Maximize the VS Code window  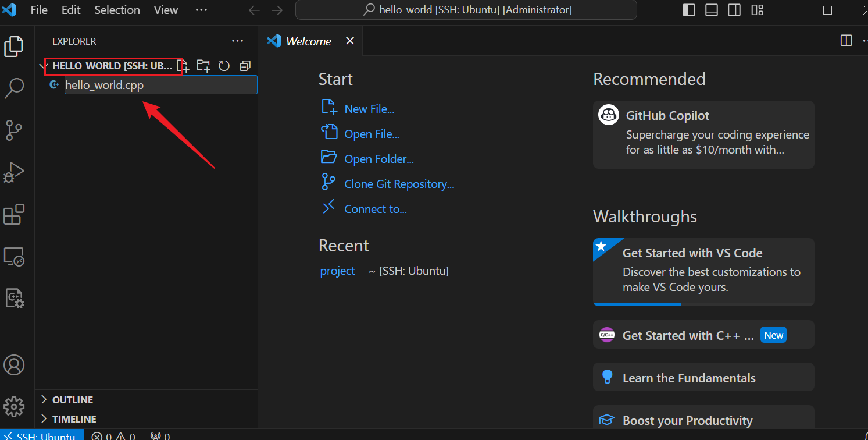pos(827,10)
